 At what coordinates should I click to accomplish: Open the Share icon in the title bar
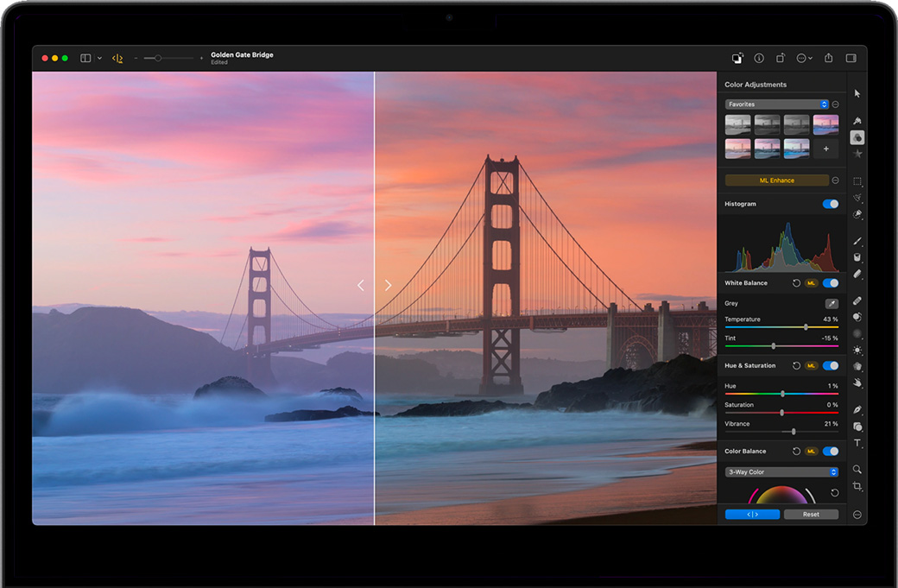pyautogui.click(x=828, y=58)
